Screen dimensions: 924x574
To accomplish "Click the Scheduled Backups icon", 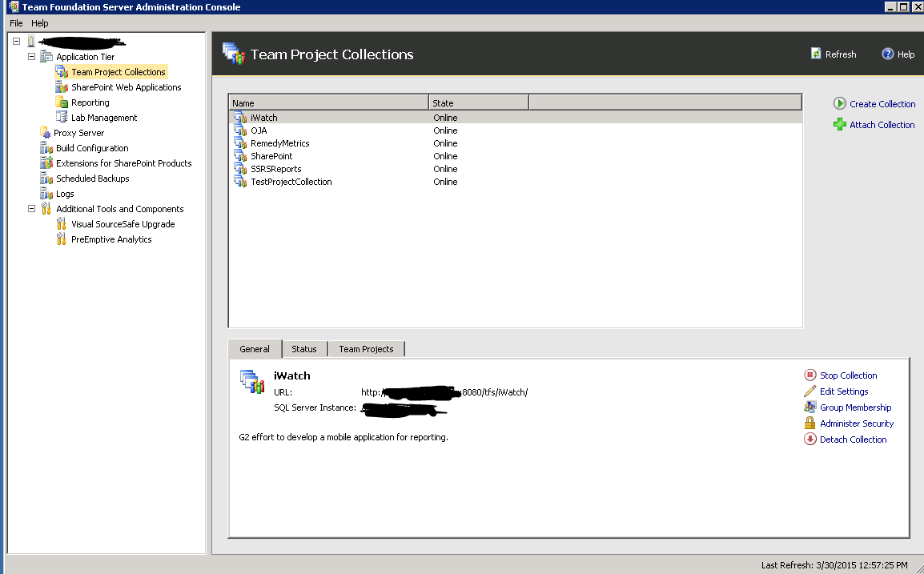I will tap(46, 179).
